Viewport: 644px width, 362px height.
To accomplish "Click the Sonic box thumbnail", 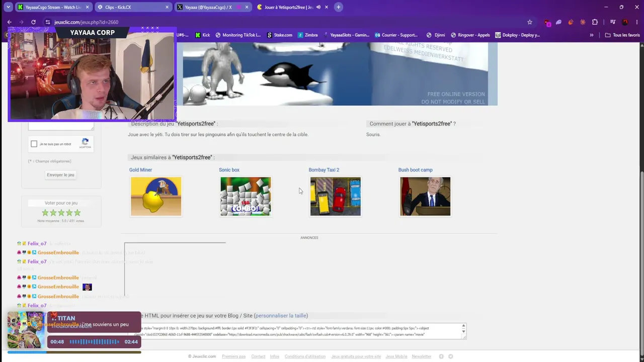I will (246, 196).
